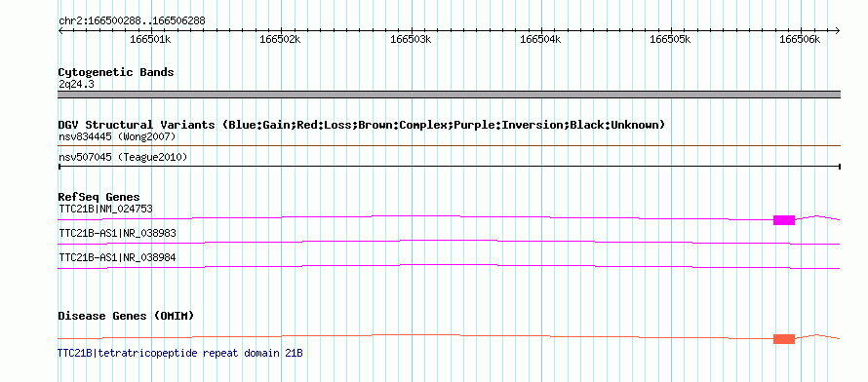Click the TTC21B|NM_024753 gene label

pyautogui.click(x=105, y=209)
